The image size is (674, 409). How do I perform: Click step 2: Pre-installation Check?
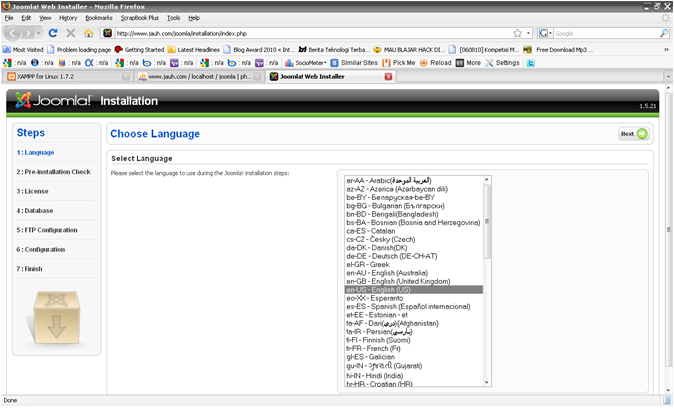(53, 172)
